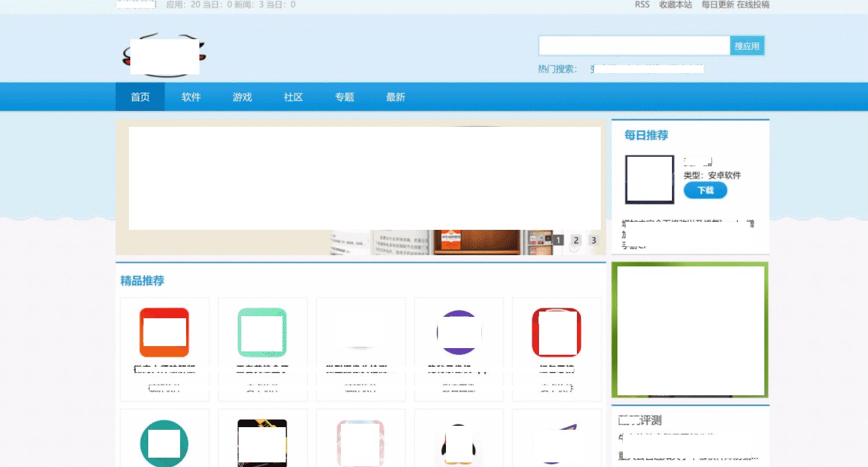Viewport: 868px width, 467px height.
Task: Click the dark blue app icon in second row
Action: [x=557, y=445]
